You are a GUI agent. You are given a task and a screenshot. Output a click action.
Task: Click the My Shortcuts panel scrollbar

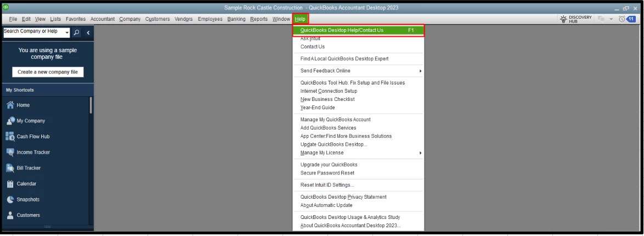[91, 105]
